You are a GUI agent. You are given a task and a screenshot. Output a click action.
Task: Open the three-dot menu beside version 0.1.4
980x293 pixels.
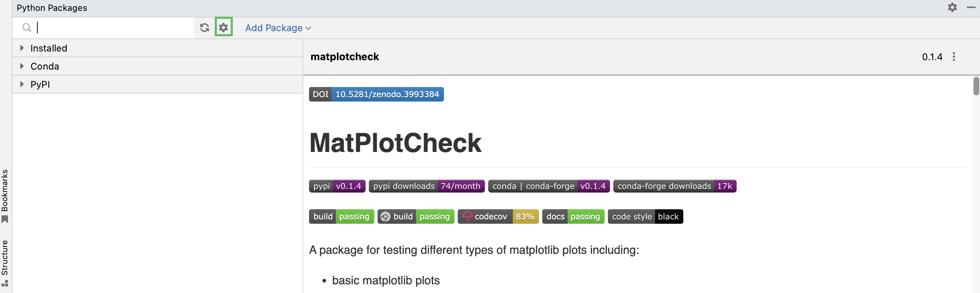click(x=954, y=57)
